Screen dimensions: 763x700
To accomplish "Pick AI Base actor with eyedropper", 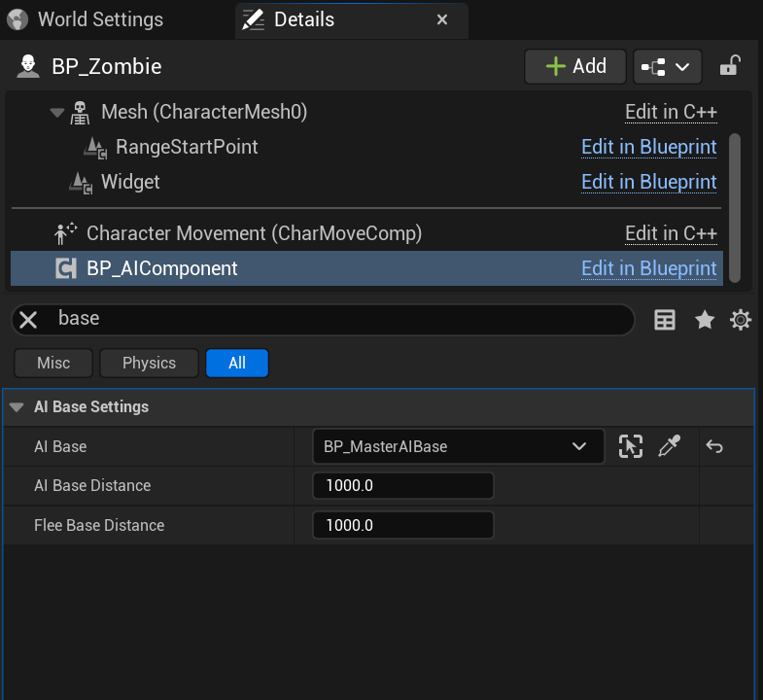I will (x=670, y=447).
